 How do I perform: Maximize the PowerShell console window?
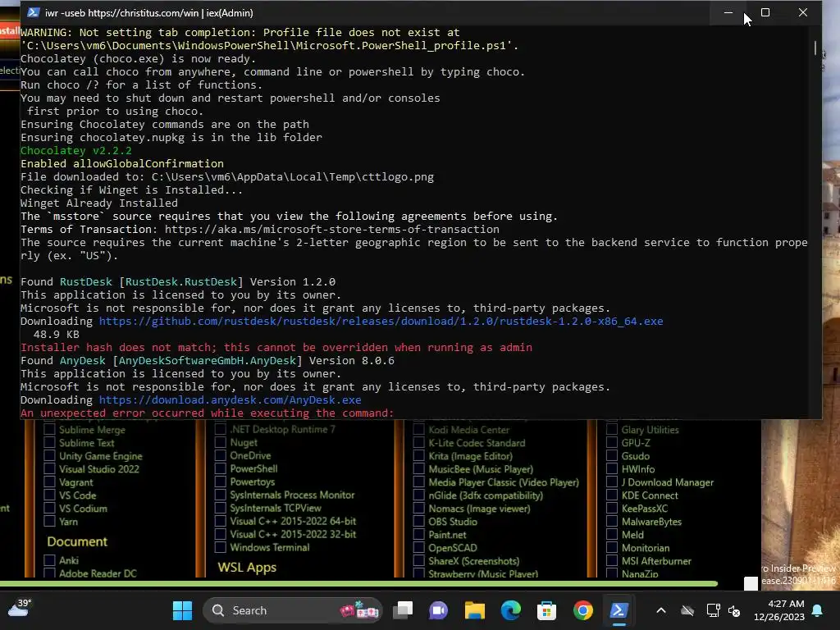click(765, 12)
